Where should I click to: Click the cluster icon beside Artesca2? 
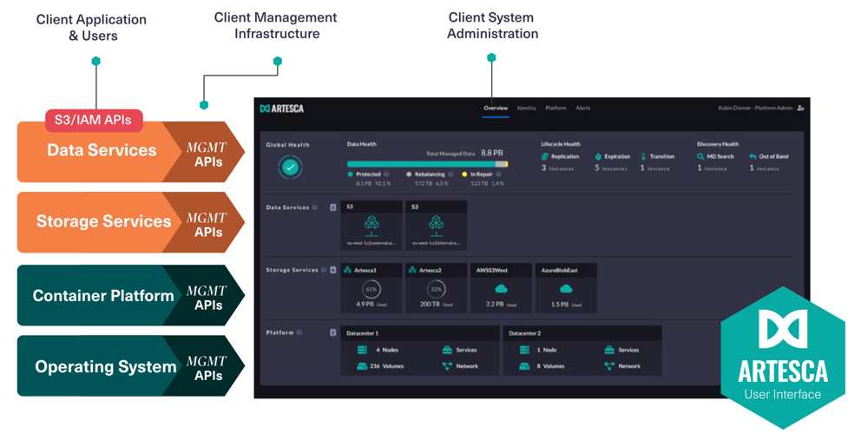[x=412, y=270]
